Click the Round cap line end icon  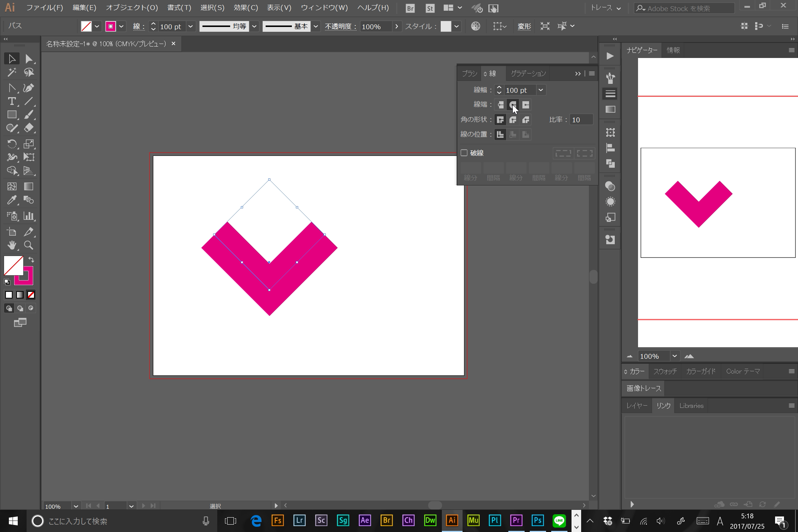(513, 105)
